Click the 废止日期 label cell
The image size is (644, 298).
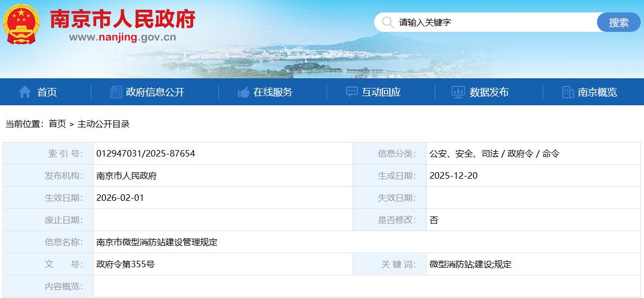[48, 220]
